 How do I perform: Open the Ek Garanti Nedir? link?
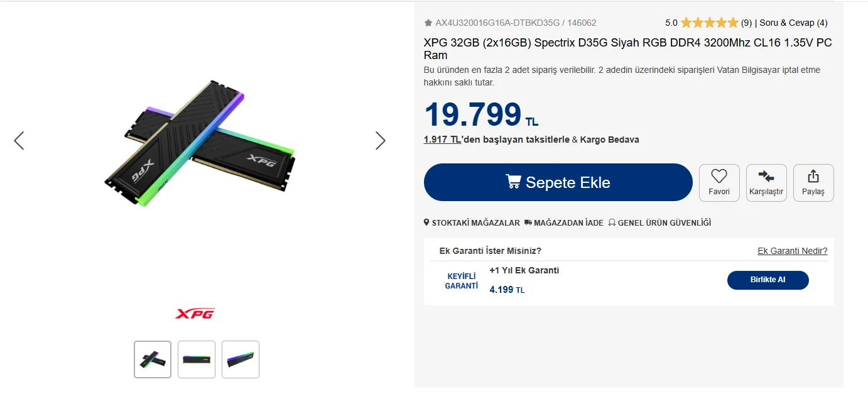click(792, 251)
